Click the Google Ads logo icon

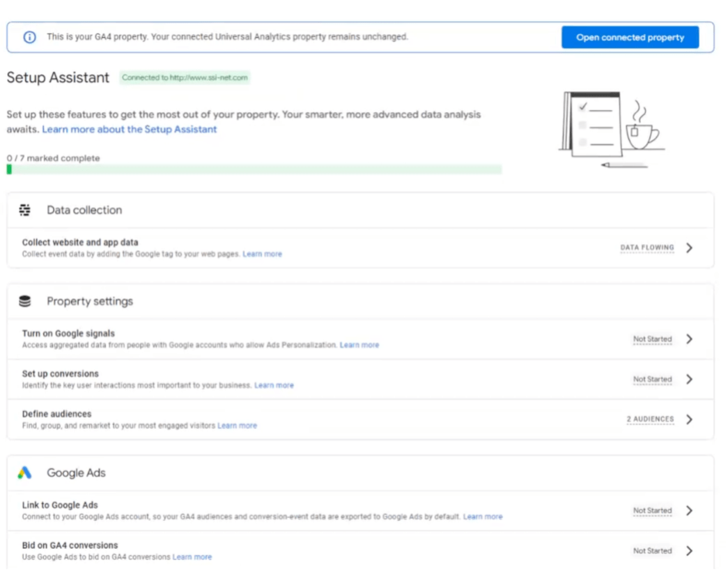24,473
